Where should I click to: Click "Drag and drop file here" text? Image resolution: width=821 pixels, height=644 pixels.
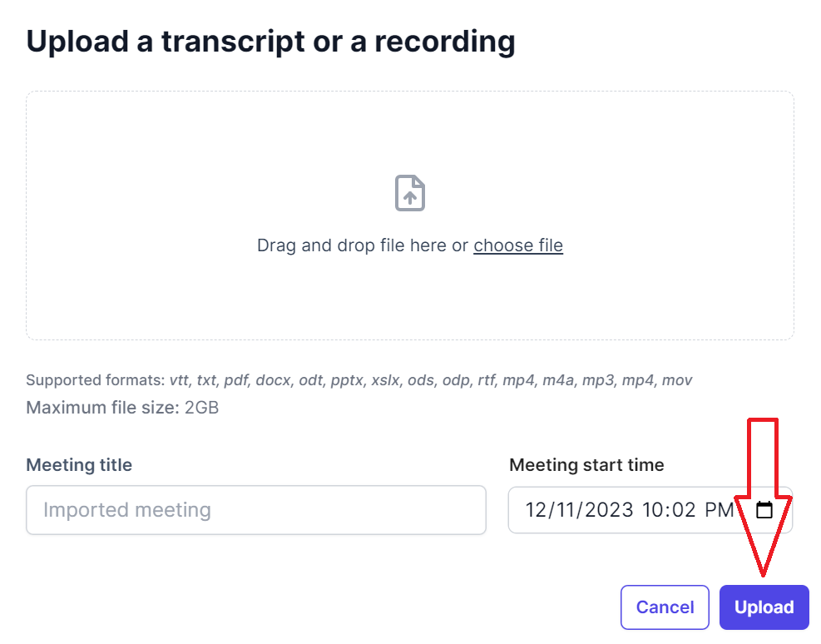tap(349, 245)
